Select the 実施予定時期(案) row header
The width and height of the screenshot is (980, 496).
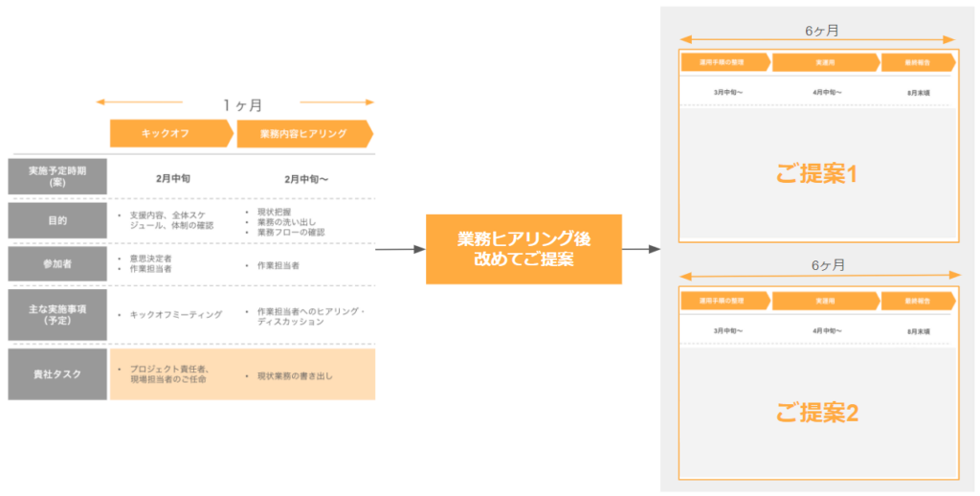click(x=57, y=177)
